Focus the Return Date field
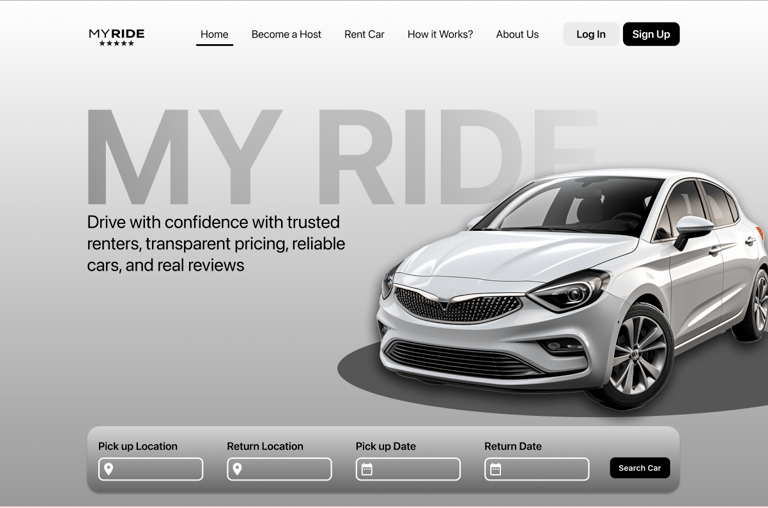This screenshot has height=508, width=768. click(537, 469)
